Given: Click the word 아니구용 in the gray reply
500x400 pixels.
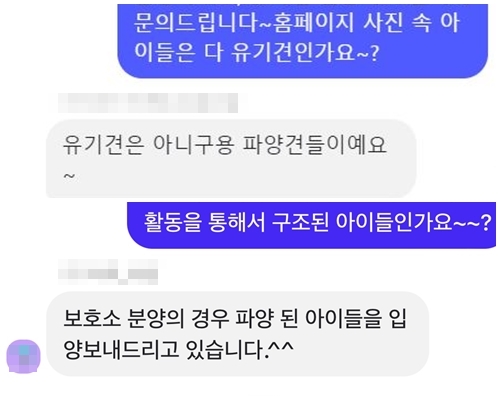Looking at the screenshot, I should 193,145.
